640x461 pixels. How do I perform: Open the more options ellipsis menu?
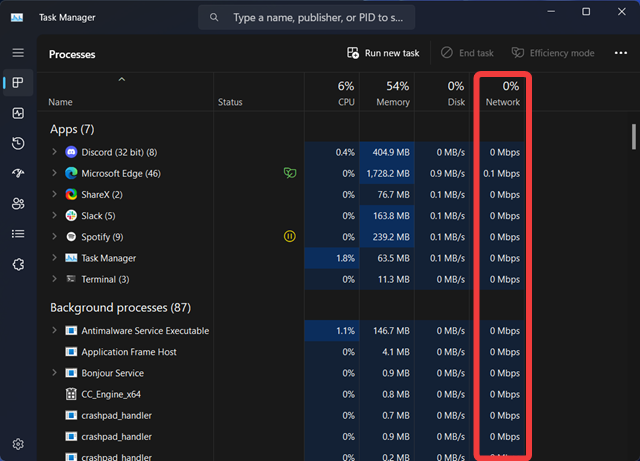click(621, 53)
